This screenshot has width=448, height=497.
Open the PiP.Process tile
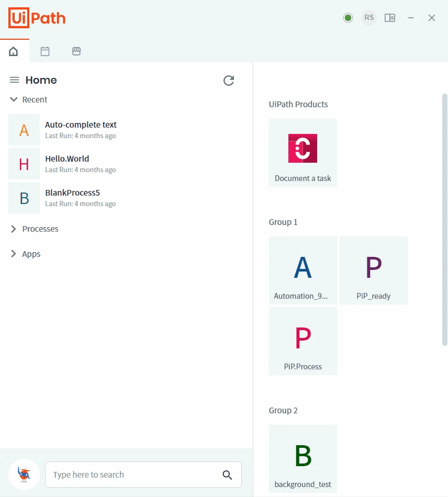click(x=303, y=341)
